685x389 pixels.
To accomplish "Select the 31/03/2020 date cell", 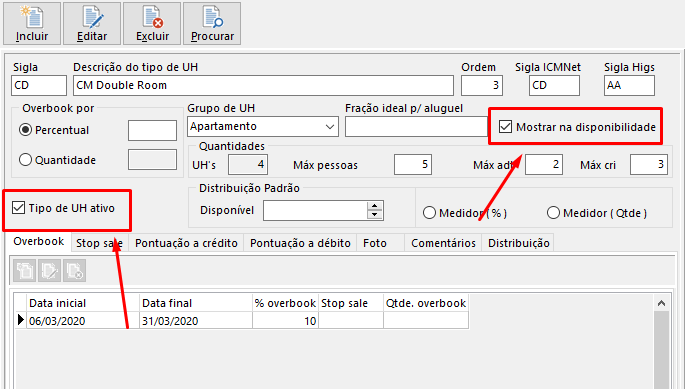I will [x=196, y=320].
